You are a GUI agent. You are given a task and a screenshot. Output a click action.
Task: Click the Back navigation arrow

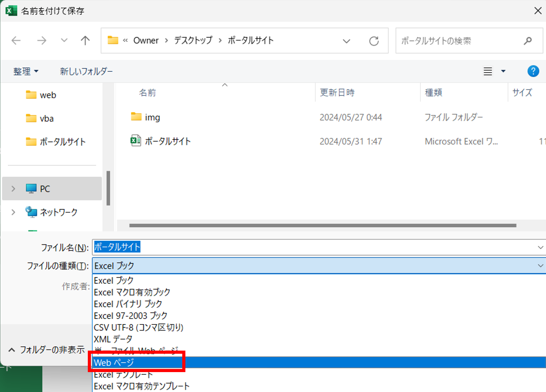(16, 41)
